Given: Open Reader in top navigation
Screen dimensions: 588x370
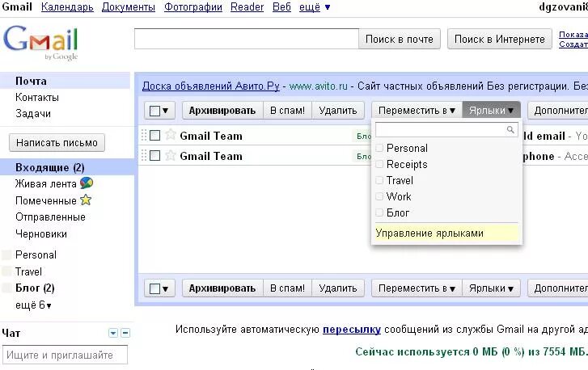Looking at the screenshot, I should click(x=247, y=6).
